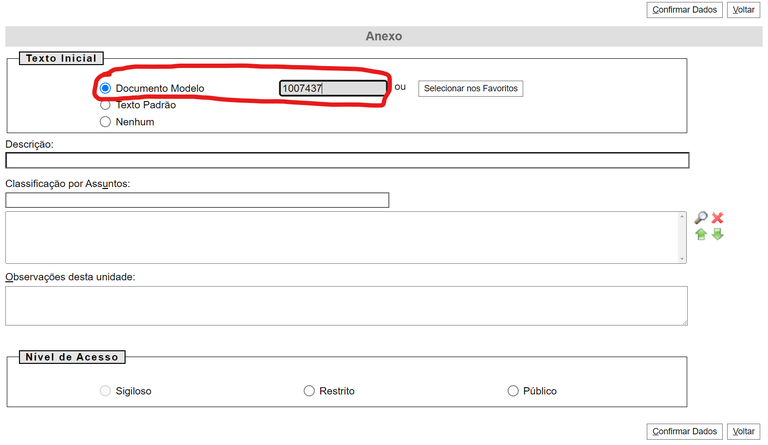768x445 pixels.
Task: Click into the Descrição text field
Action: click(347, 160)
